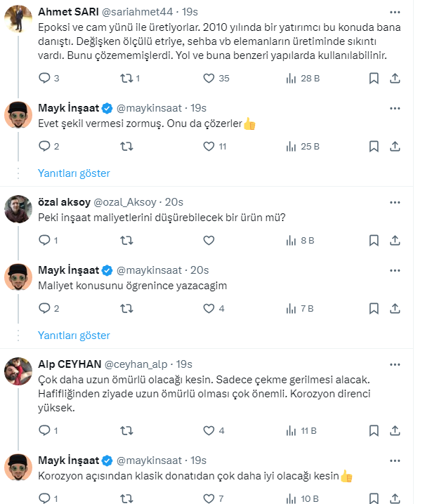View analytics of özal aksoy's tweet
This screenshot has width=425, height=504.
(x=292, y=240)
